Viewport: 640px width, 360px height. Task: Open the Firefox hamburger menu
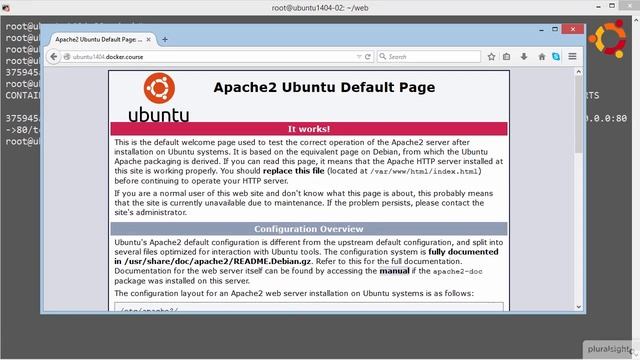572,57
